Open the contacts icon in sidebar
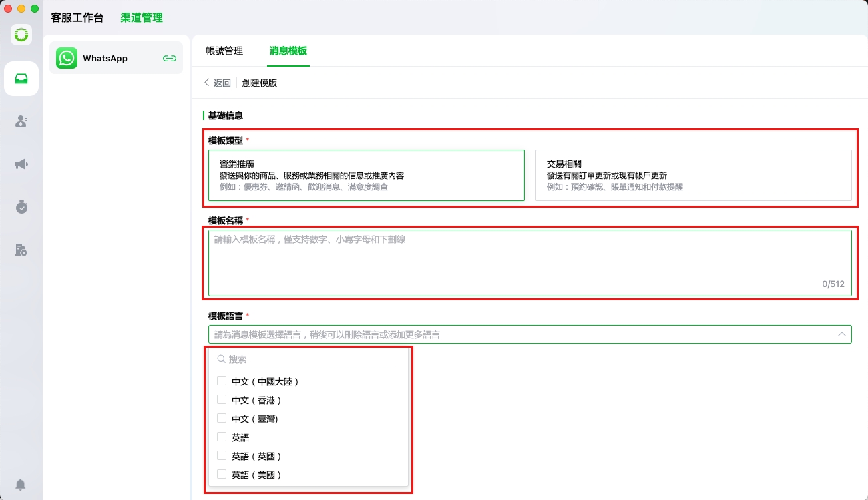Viewport: 868px width, 500px height. [x=21, y=121]
